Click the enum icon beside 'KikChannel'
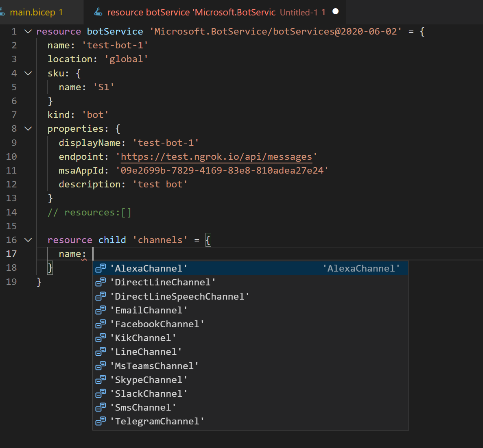The image size is (483, 448). pos(101,338)
